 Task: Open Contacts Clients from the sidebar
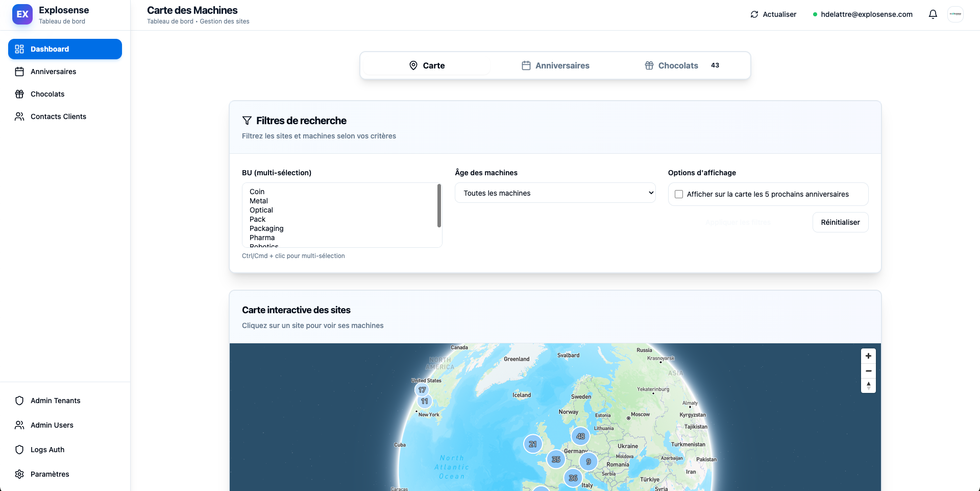coord(58,116)
